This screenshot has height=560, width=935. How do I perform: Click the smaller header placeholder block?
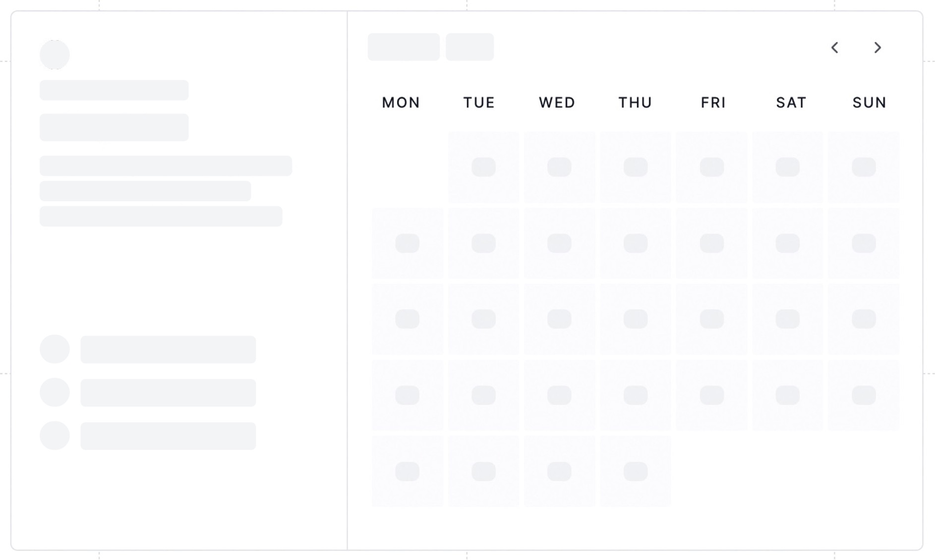tap(470, 47)
